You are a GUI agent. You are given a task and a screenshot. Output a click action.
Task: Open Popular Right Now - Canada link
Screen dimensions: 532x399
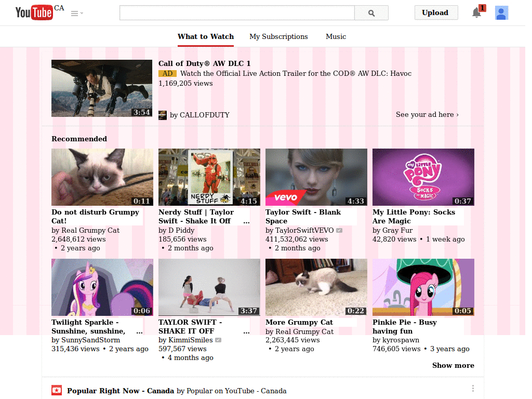121,391
